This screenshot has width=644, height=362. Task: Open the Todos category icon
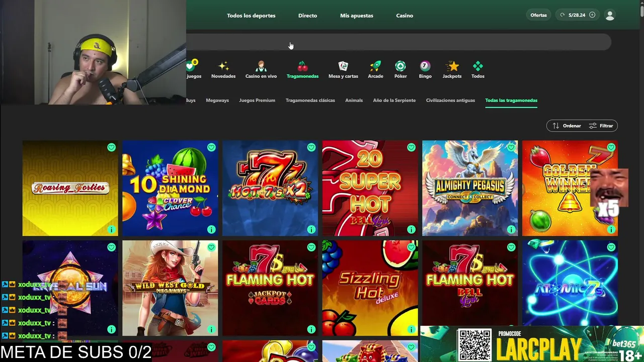click(x=478, y=70)
